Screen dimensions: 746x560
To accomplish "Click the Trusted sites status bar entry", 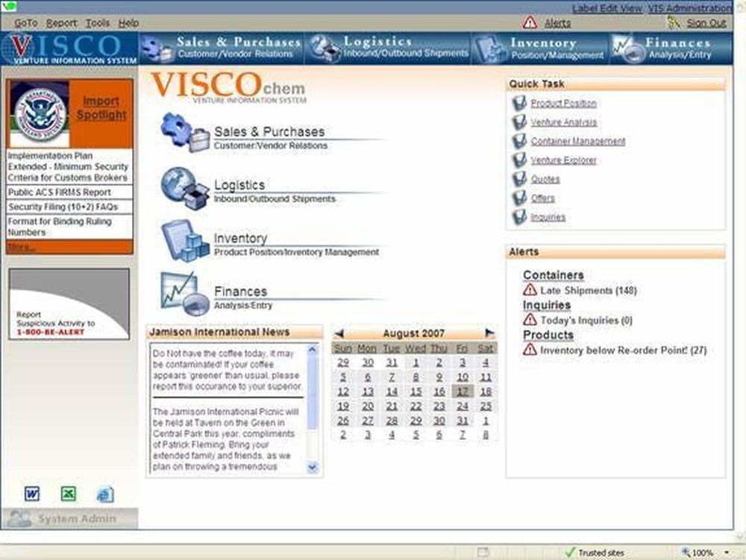I will [x=594, y=553].
